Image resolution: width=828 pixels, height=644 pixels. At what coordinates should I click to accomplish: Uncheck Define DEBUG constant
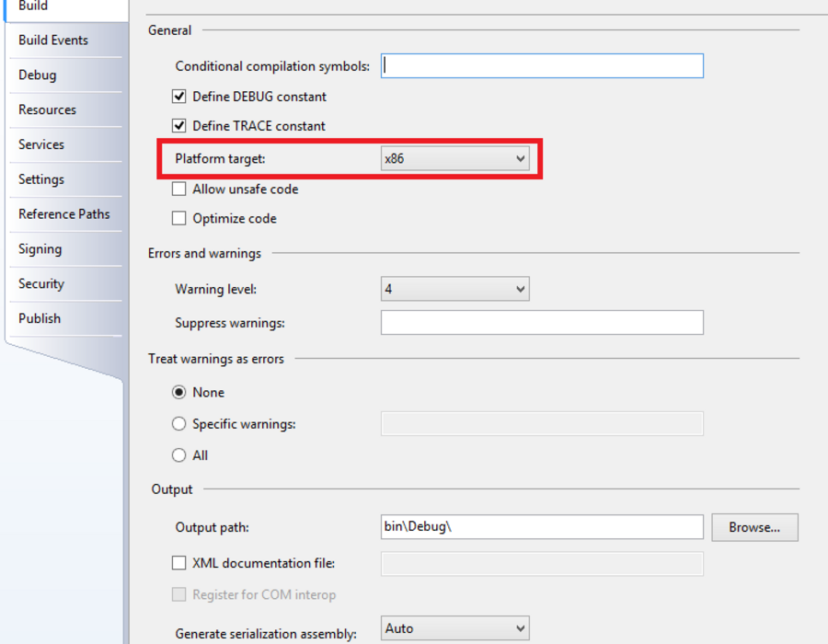click(x=179, y=97)
